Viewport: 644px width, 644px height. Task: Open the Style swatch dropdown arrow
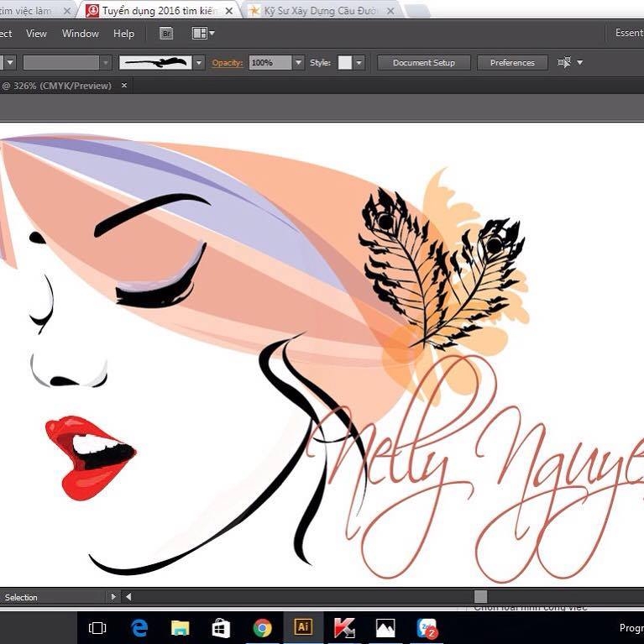tap(359, 63)
